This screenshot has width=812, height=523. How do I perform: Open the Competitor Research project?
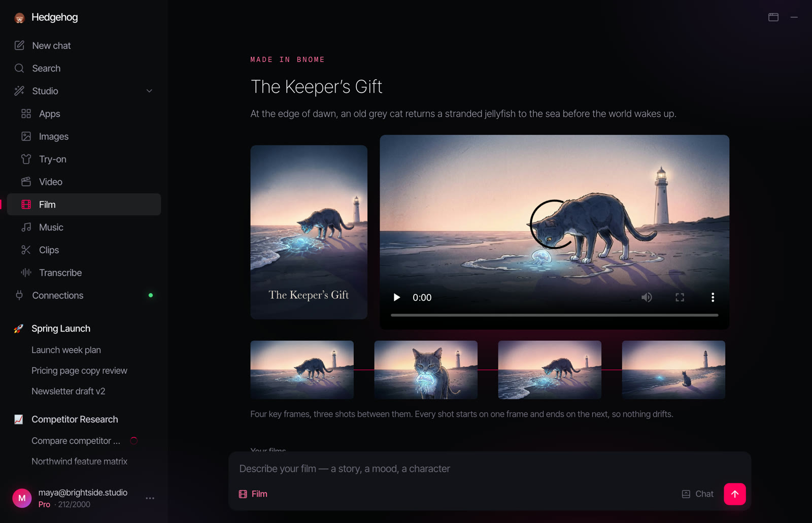84,419
